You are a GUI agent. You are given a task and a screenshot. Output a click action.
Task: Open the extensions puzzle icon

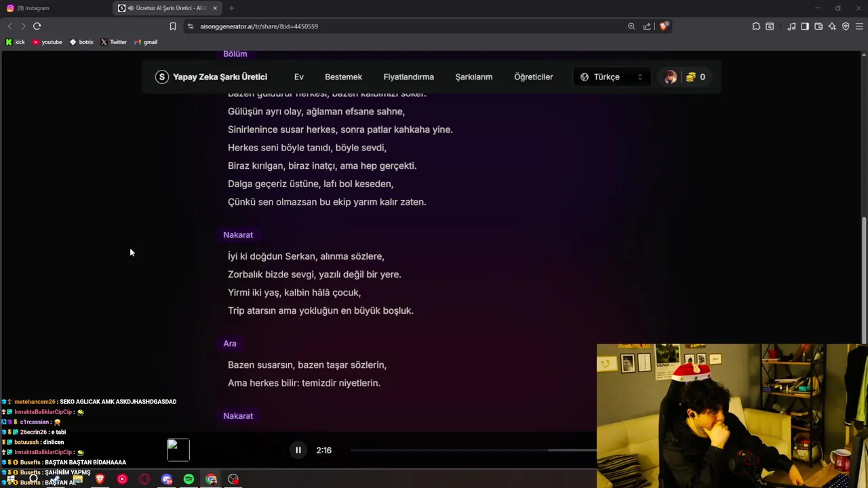pyautogui.click(x=756, y=26)
